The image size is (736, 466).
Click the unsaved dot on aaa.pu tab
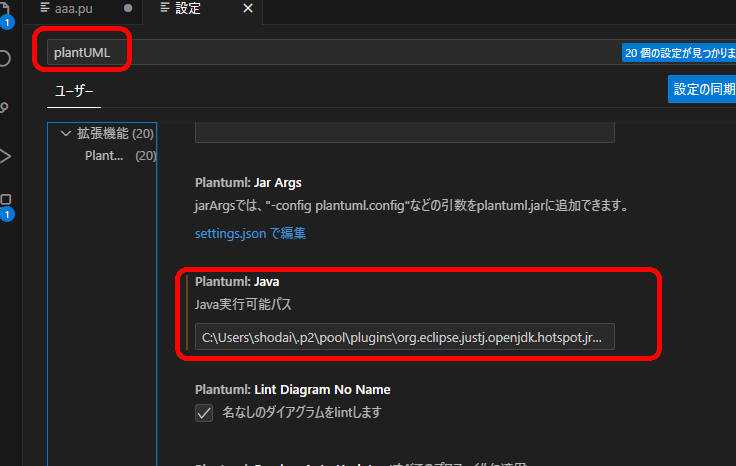pyautogui.click(x=127, y=9)
